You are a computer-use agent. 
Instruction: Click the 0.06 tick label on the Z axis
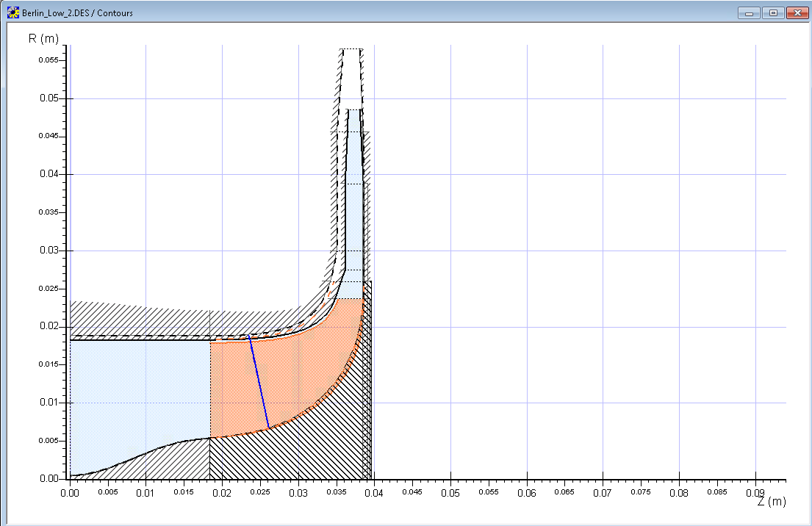click(x=526, y=491)
